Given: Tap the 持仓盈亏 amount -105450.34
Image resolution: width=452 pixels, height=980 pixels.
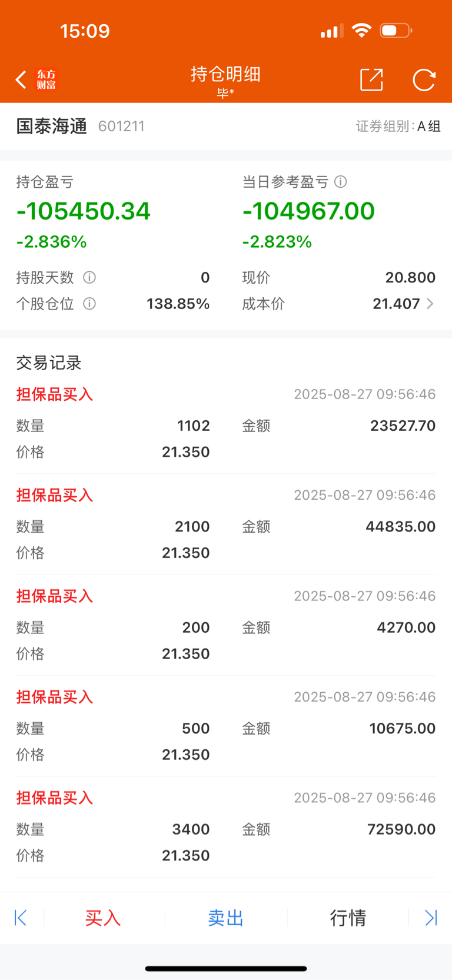Looking at the screenshot, I should click(x=84, y=211).
